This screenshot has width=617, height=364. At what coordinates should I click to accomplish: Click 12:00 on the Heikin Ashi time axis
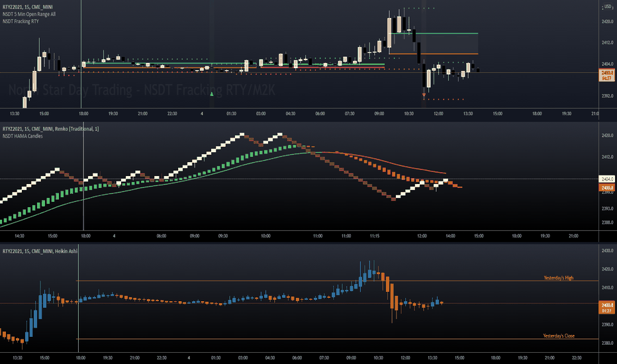[x=405, y=358]
